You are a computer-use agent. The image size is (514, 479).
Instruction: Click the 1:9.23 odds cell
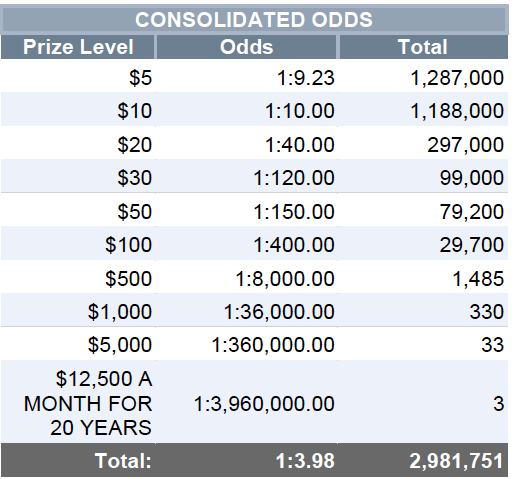click(246, 78)
